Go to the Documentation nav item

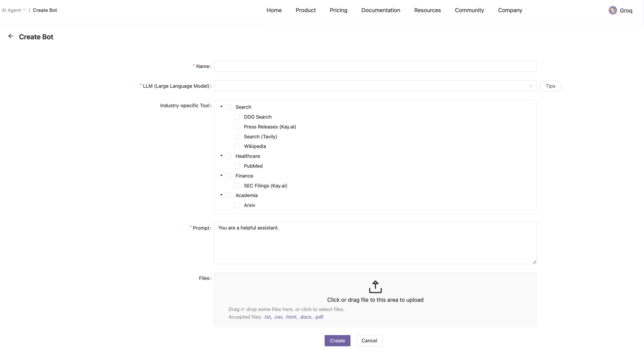381,10
